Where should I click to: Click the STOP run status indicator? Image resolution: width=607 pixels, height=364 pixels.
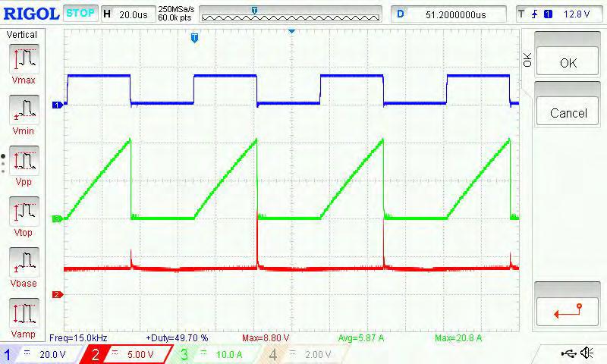pyautogui.click(x=80, y=14)
